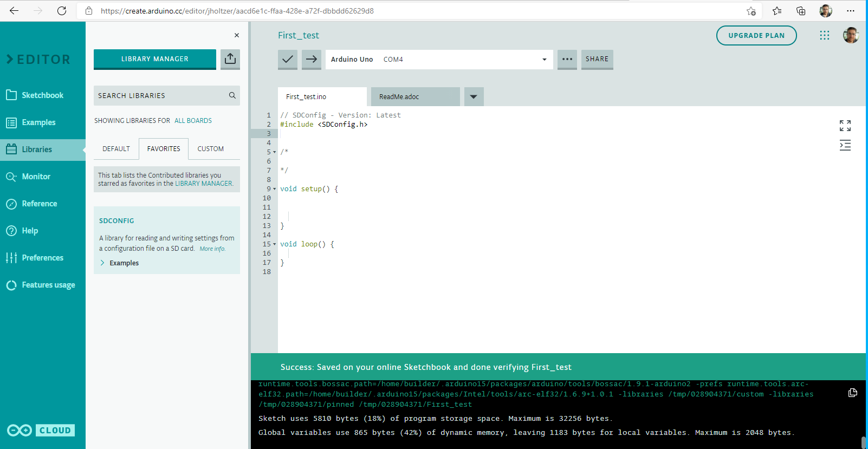Open the three-dots more options menu
This screenshot has height=449, width=868.
(x=567, y=59)
